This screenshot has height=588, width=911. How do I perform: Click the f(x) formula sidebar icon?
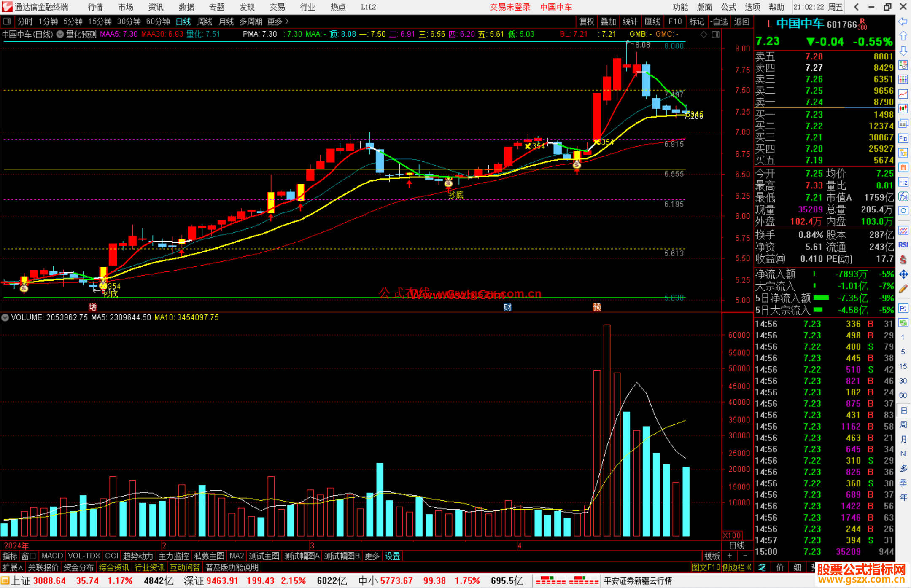click(903, 196)
